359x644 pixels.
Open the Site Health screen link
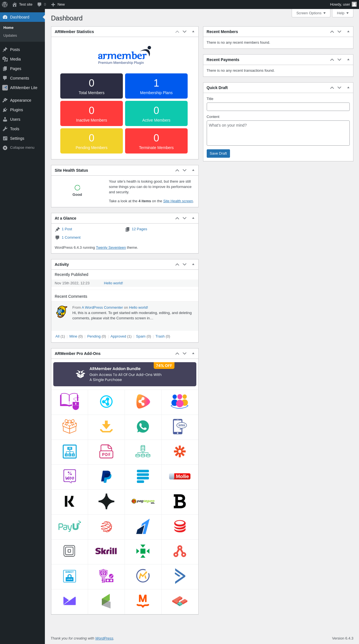(178, 201)
